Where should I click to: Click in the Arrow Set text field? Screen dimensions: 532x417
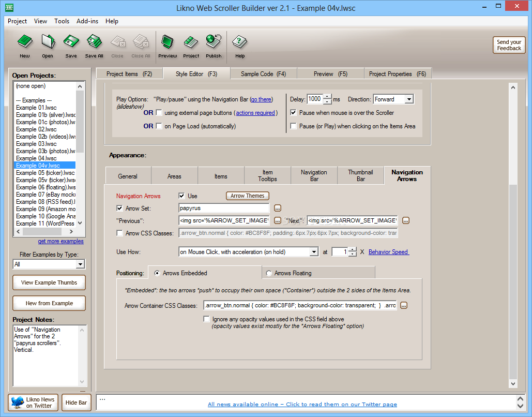[224, 208]
